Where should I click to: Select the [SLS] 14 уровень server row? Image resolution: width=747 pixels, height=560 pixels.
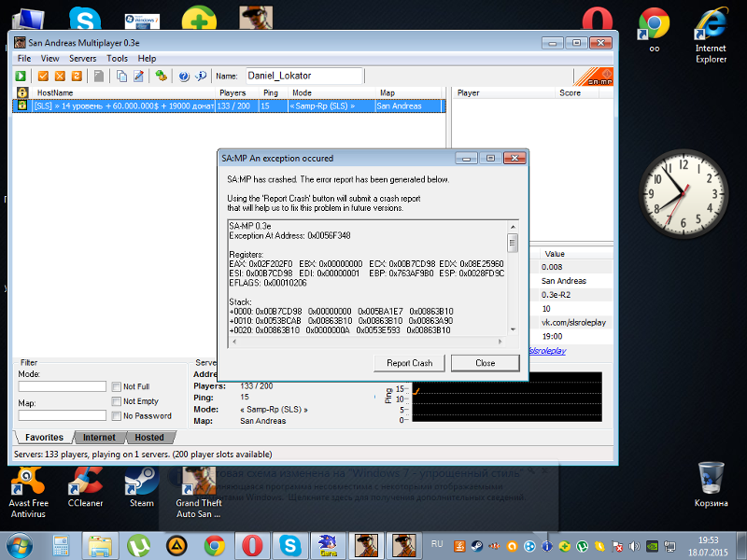pyautogui.click(x=229, y=105)
